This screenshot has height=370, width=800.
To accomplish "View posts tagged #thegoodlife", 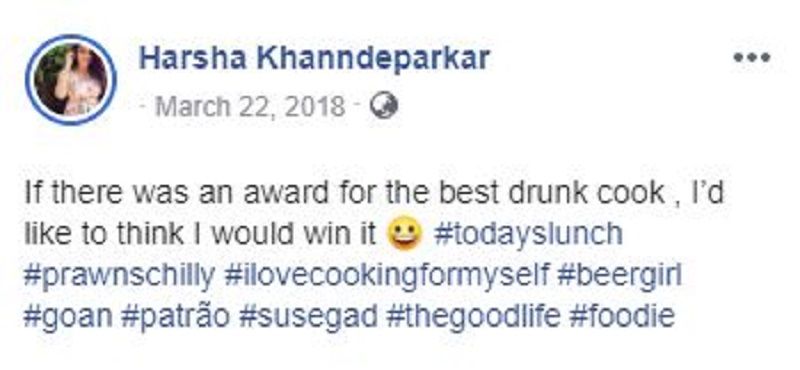I will pyautogui.click(x=473, y=316).
